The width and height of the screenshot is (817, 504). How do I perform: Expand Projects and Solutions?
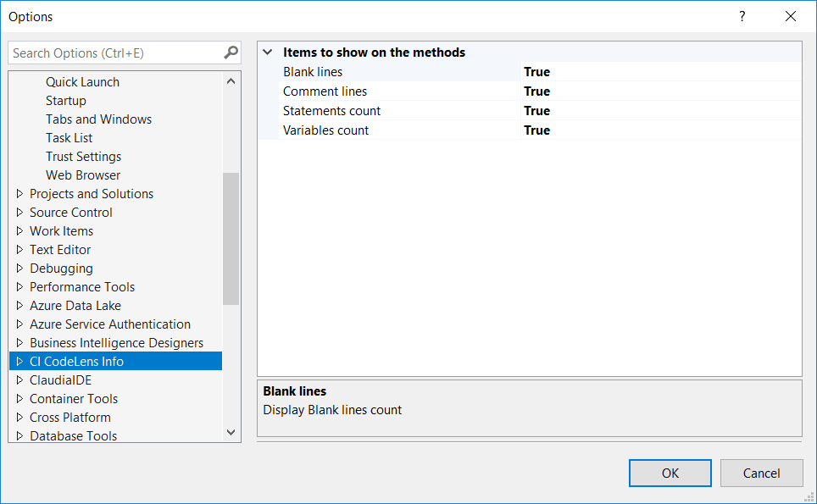tap(19, 193)
